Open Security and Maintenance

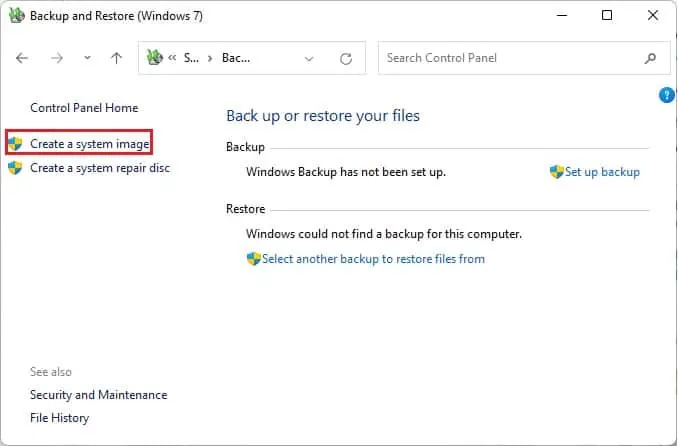pos(99,395)
